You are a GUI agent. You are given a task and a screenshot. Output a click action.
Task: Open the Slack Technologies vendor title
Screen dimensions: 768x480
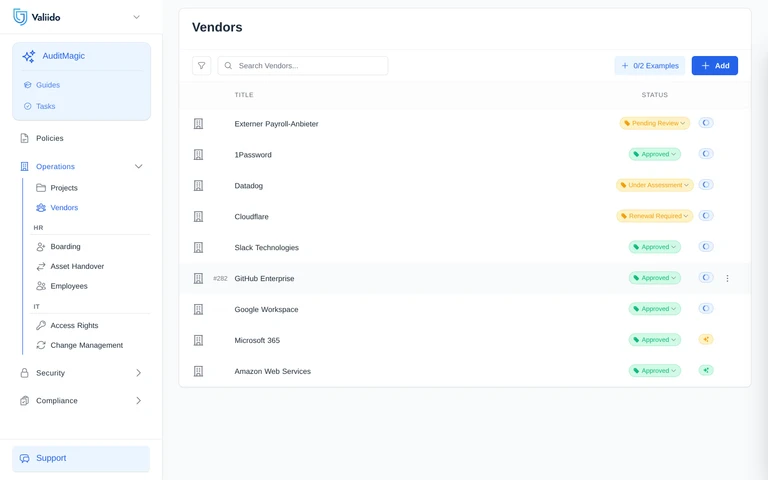[266, 247]
